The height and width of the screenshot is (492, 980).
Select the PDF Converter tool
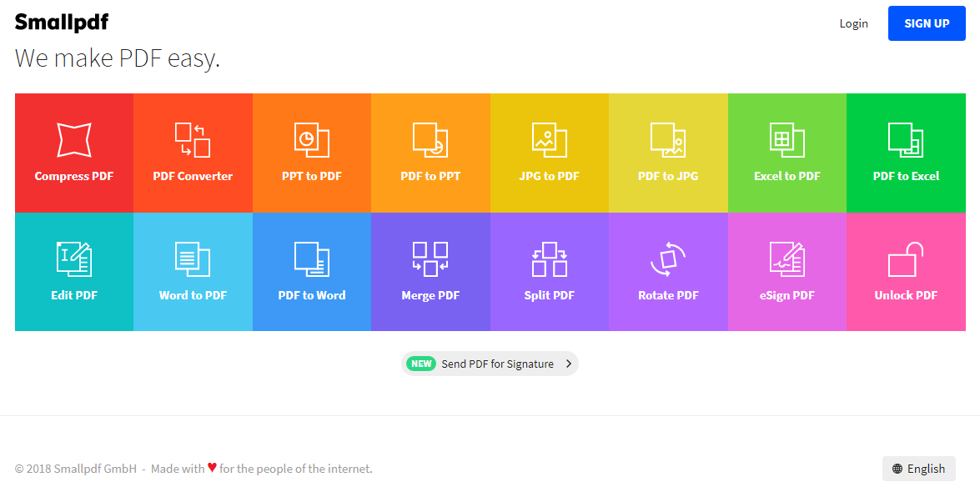(x=193, y=153)
